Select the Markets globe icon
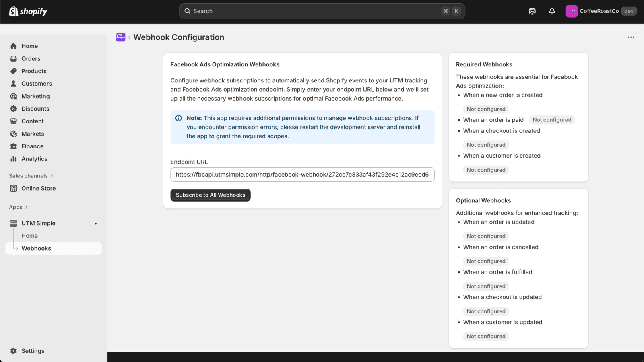The image size is (644, 362). click(13, 134)
